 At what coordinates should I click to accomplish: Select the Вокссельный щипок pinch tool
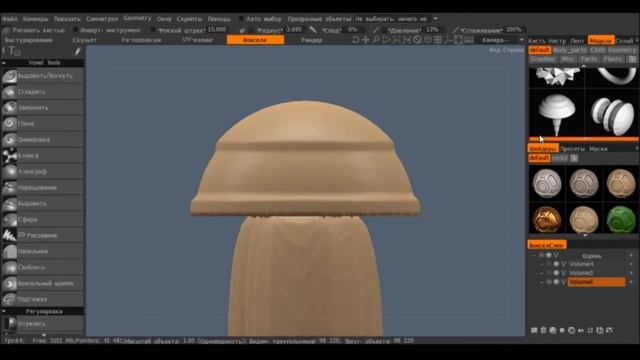[42, 283]
